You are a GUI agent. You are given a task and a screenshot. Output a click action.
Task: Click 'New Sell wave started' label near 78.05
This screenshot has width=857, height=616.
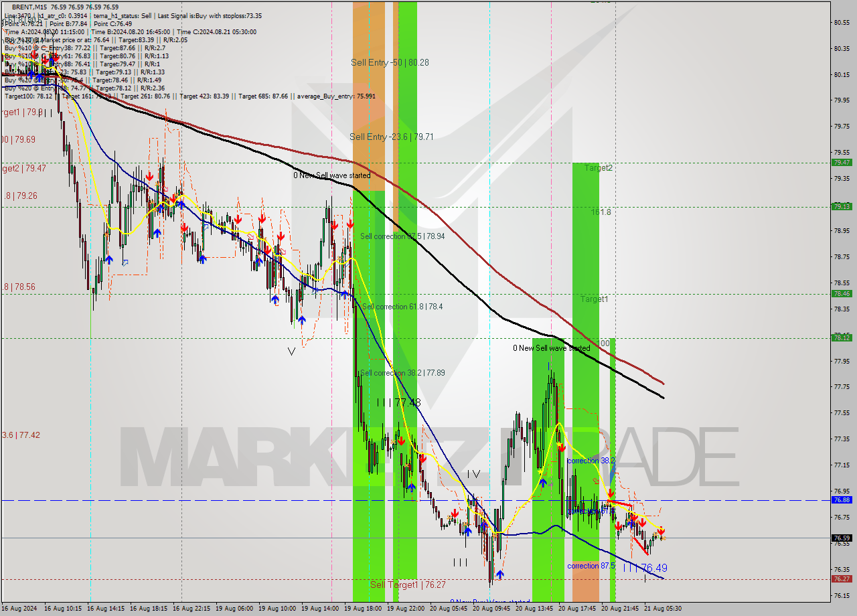coord(552,348)
